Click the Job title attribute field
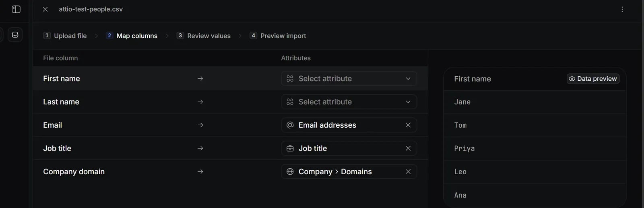This screenshot has width=644, height=208. coord(349,149)
